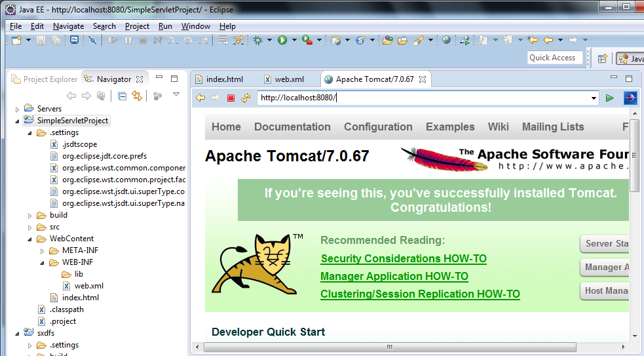Click the browser Refresh icon
The height and width of the screenshot is (356, 644).
coord(246,98)
